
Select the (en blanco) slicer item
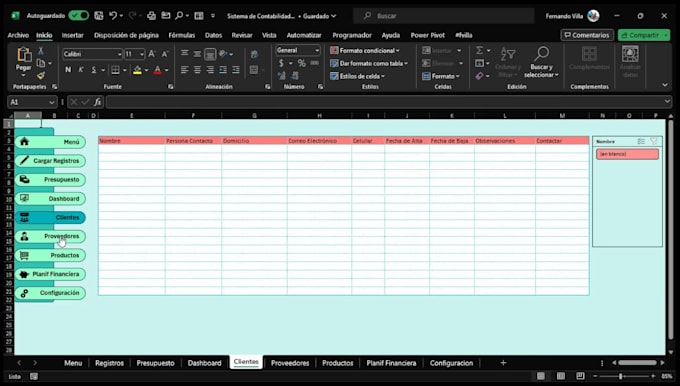click(627, 154)
